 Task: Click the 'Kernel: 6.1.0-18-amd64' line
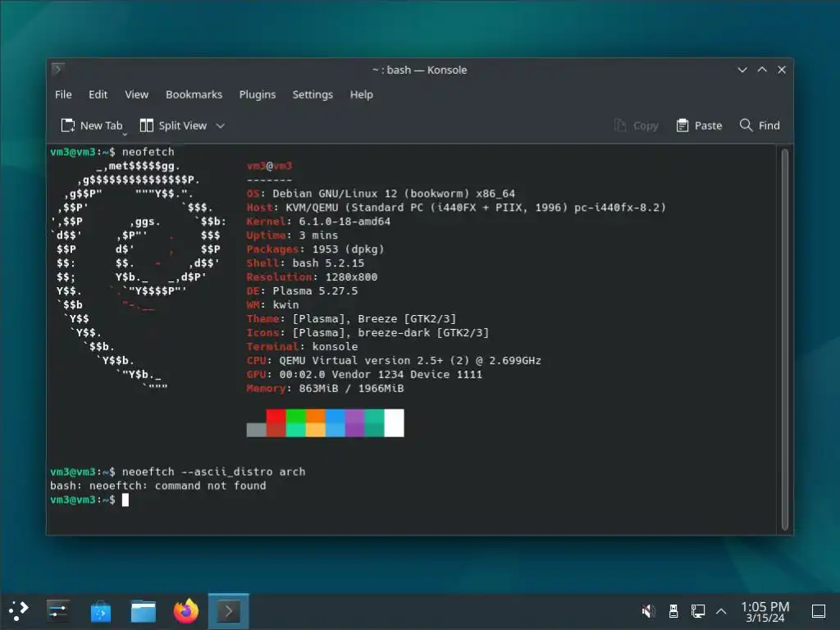[x=318, y=221]
